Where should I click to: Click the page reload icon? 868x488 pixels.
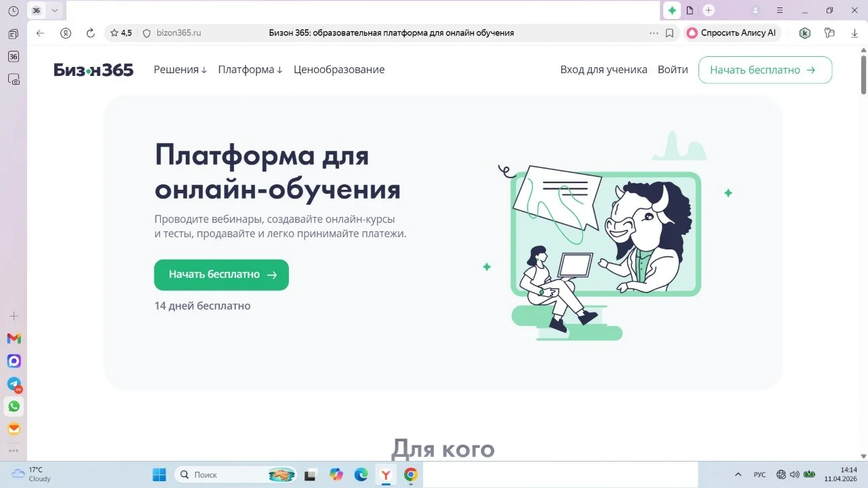pos(90,33)
